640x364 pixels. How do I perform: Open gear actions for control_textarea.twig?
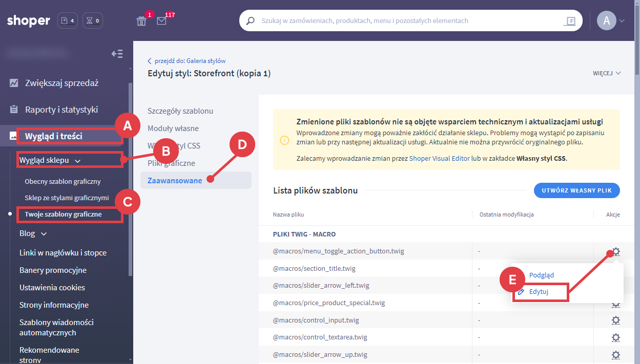click(x=616, y=337)
